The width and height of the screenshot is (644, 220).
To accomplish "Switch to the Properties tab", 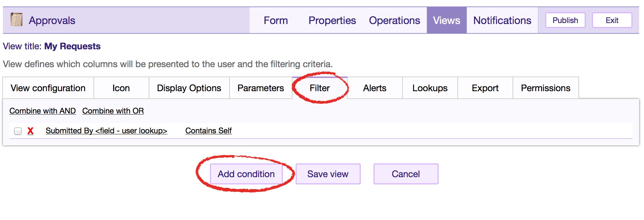I will pyautogui.click(x=332, y=20).
